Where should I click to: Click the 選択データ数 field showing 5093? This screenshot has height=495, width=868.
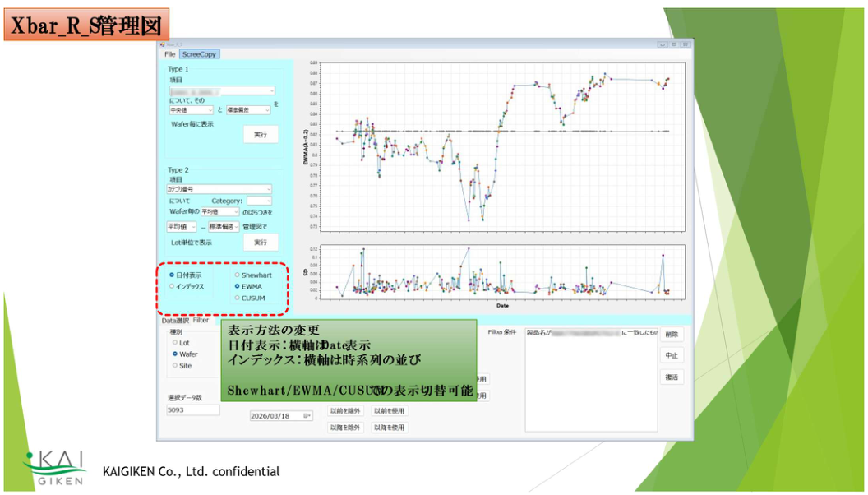click(x=193, y=409)
